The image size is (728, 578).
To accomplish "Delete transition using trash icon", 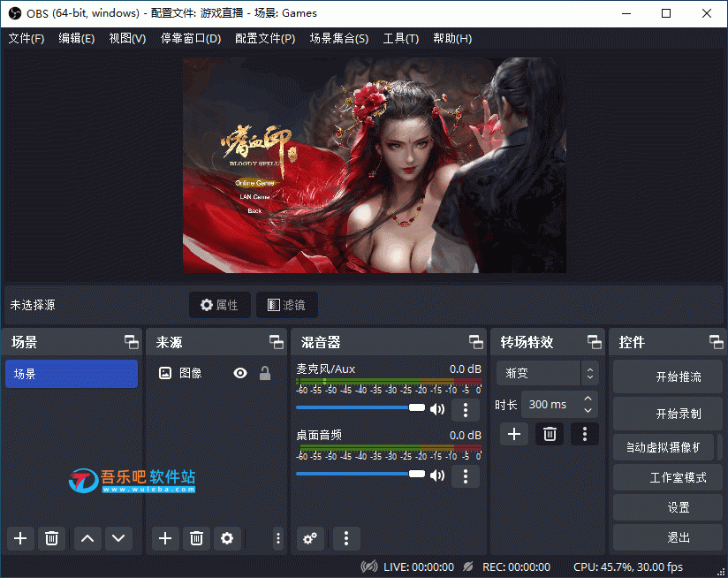I will [550, 434].
